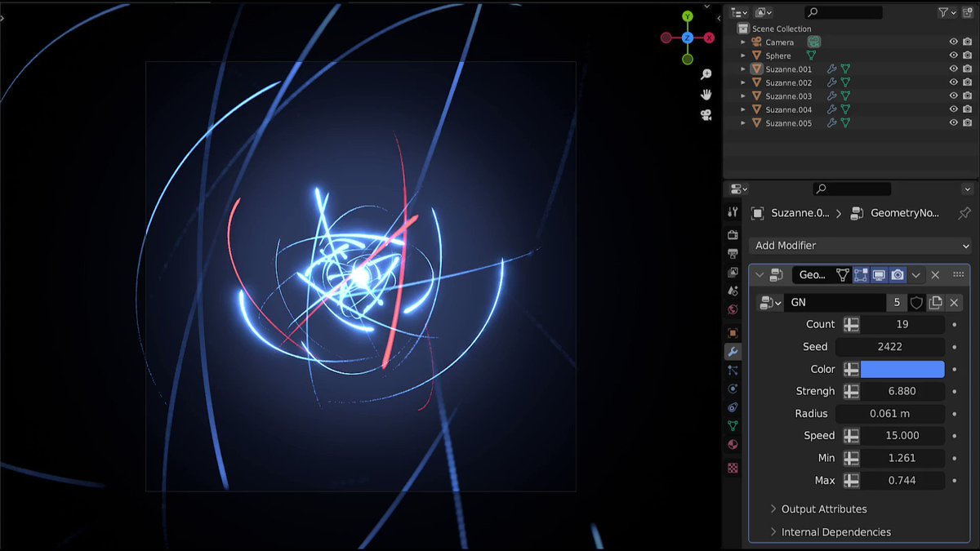Open the properties editor type dropdown
Image resolution: width=980 pixels, height=551 pixels.
coord(738,189)
